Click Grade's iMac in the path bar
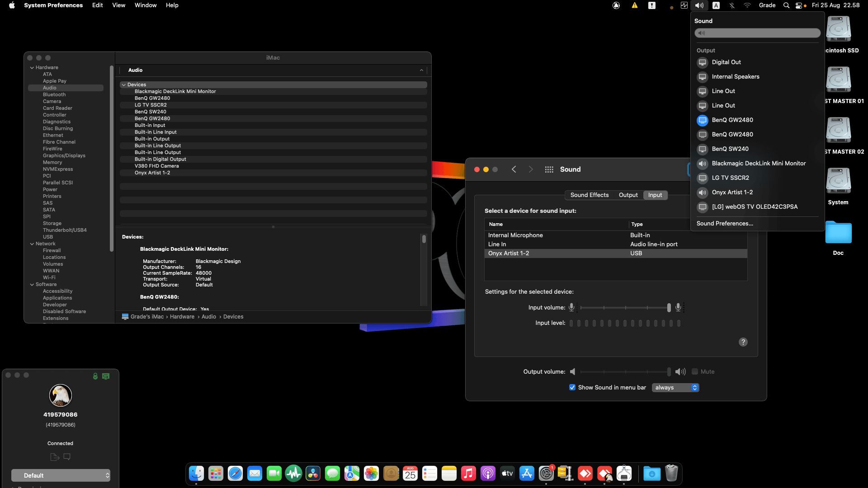The image size is (868, 488). (147, 317)
